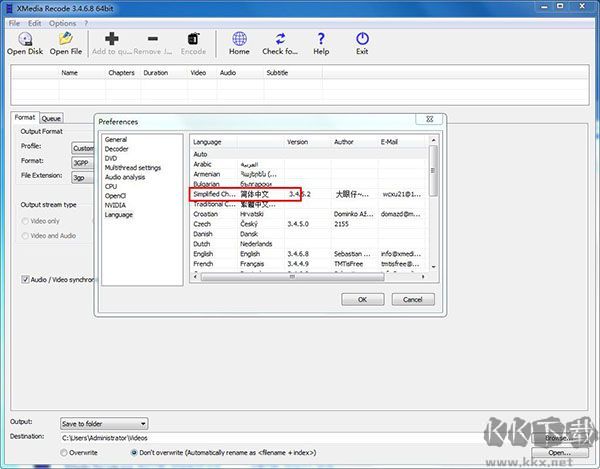
Task: Open the Profile dropdown
Action: (83, 148)
